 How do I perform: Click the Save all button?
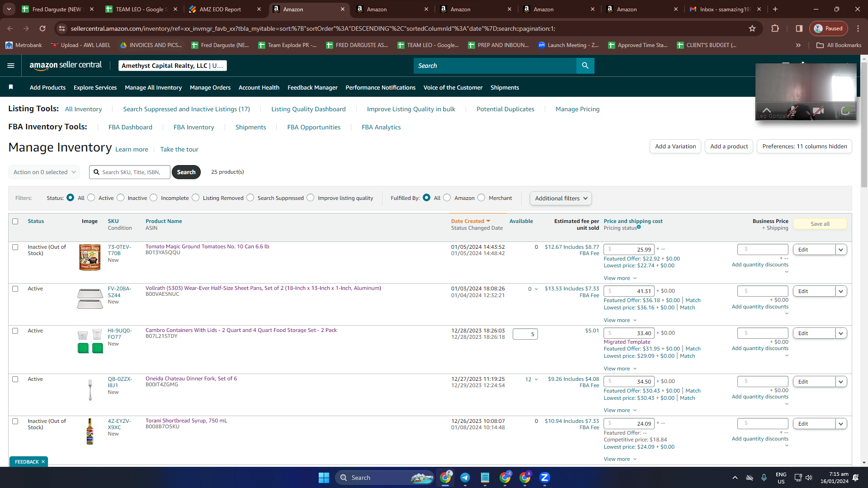pyautogui.click(x=820, y=224)
